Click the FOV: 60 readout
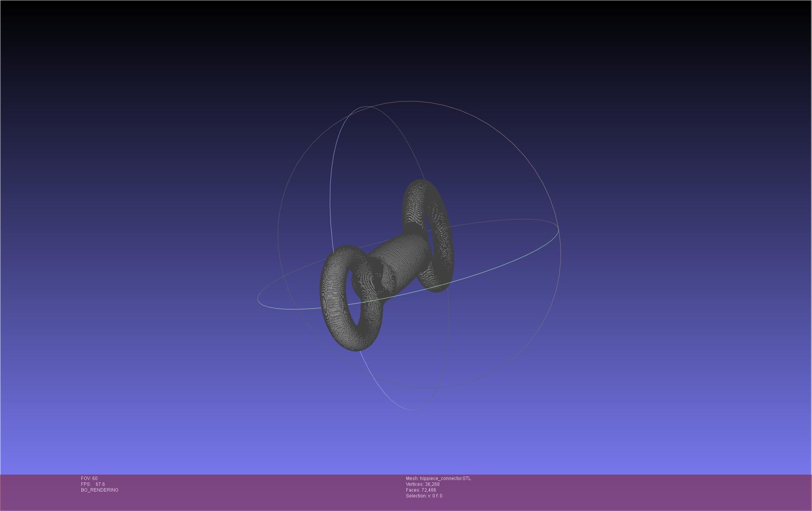812x511 pixels. click(x=89, y=478)
